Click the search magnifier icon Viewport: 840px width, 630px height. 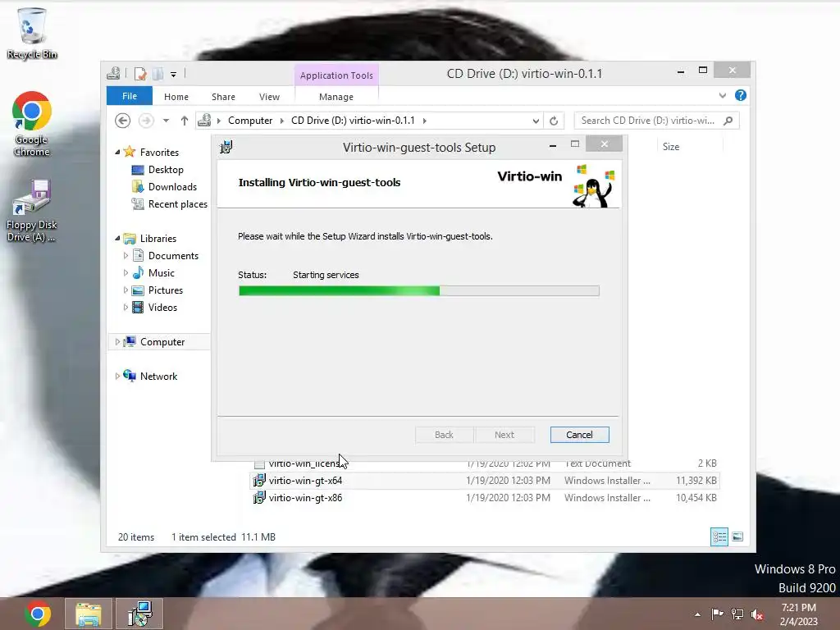click(x=728, y=121)
